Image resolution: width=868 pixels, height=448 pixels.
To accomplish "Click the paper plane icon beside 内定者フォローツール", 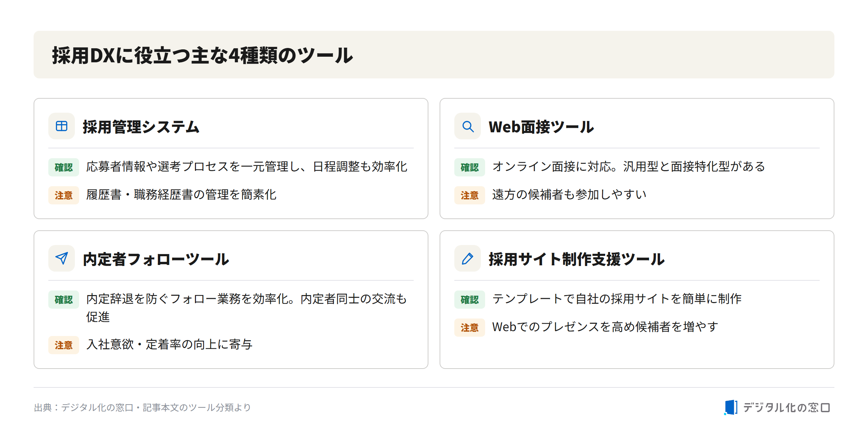I will (x=62, y=258).
